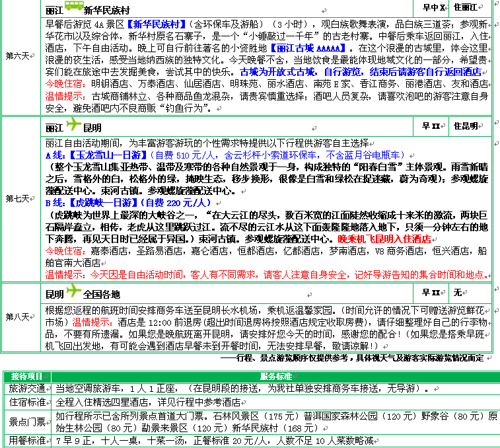Click the 第六天 row label

pos(18,56)
